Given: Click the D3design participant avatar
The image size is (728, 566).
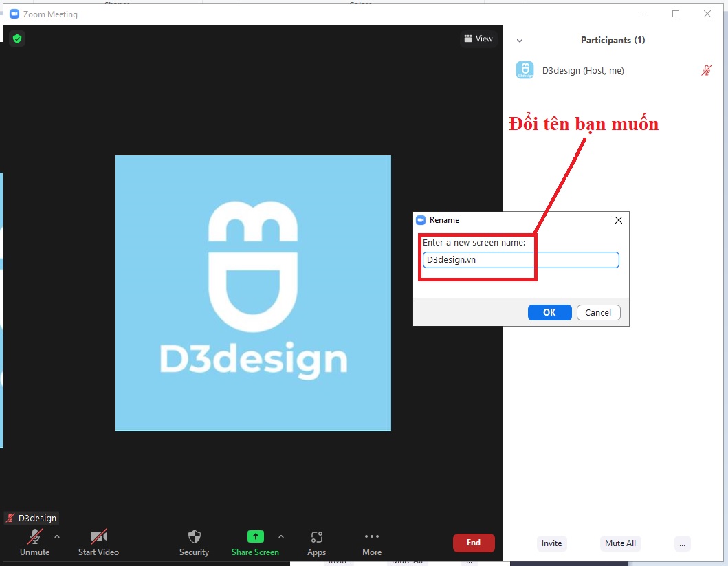Looking at the screenshot, I should point(525,70).
